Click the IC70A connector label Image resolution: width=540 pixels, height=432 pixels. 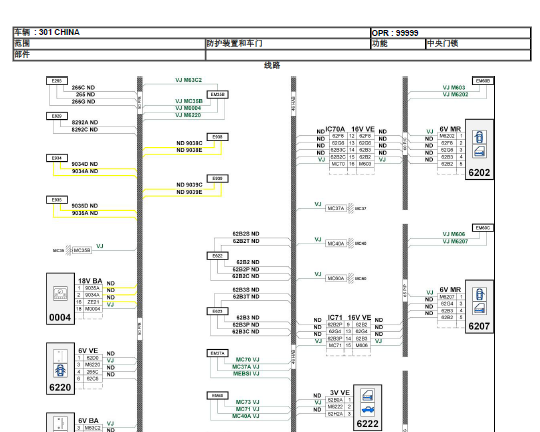pyautogui.click(x=335, y=129)
